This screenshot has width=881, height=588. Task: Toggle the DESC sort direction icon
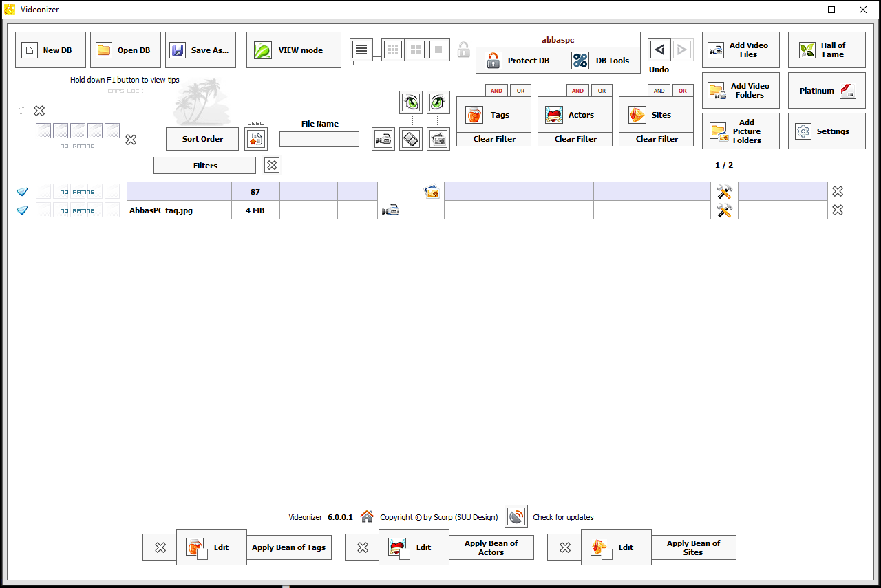256,139
